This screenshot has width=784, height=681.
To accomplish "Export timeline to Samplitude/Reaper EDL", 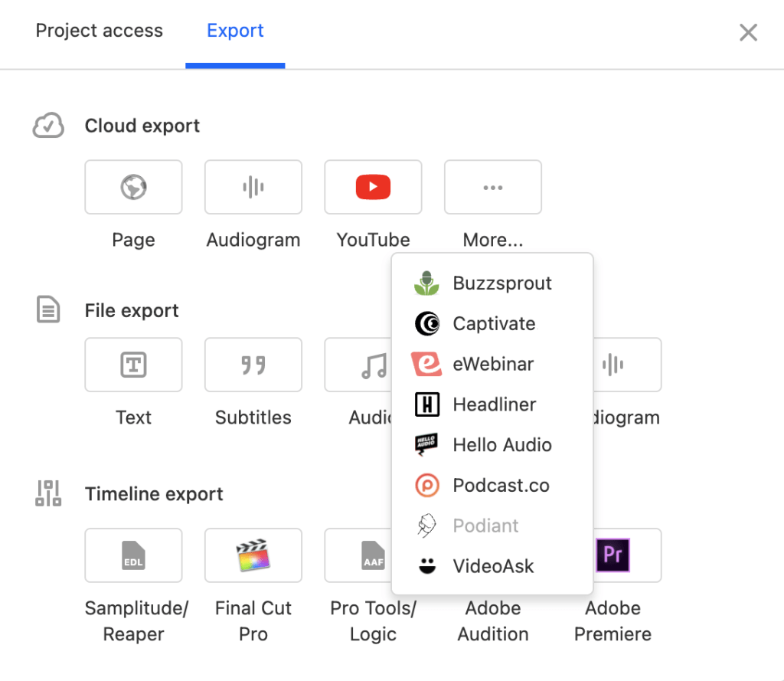I will 133,555.
